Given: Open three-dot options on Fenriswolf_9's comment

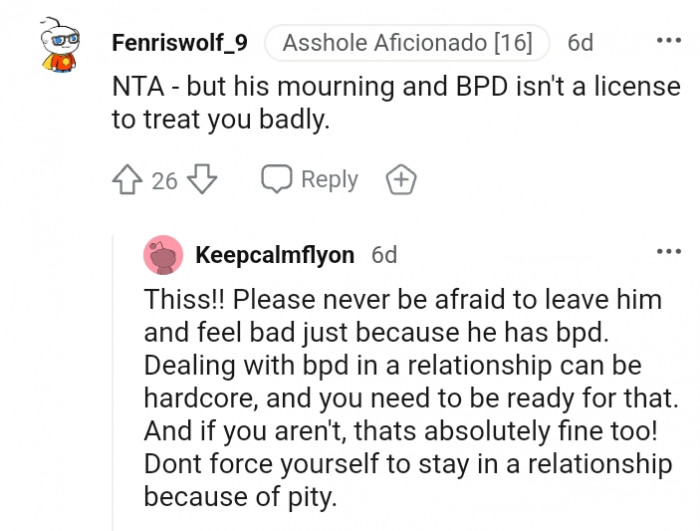Looking at the screenshot, I should coord(667,41).
